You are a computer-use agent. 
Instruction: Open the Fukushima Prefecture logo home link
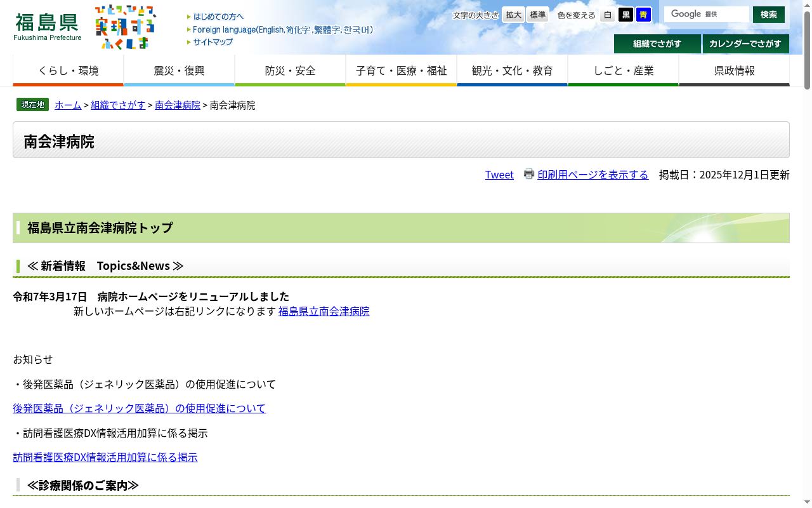point(48,27)
